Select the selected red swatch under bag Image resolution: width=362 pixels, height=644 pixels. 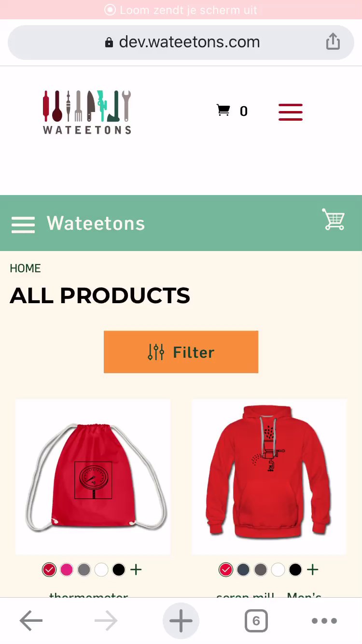click(x=49, y=570)
